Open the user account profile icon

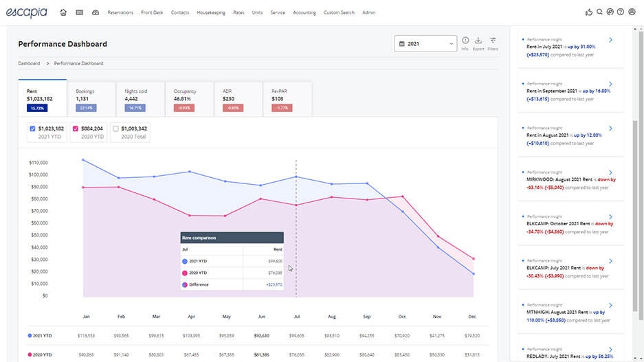[632, 12]
